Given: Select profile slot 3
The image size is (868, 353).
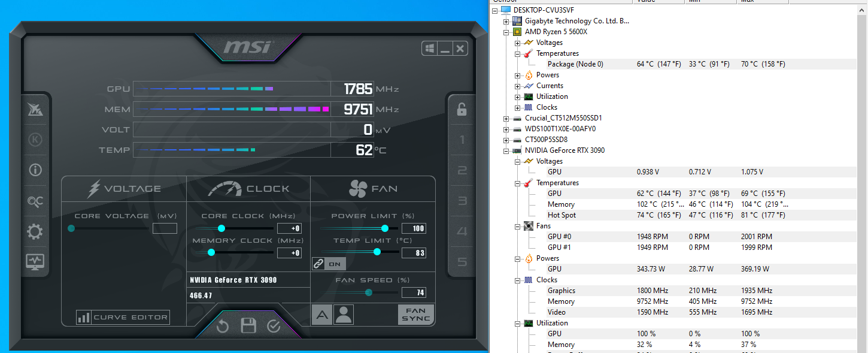Looking at the screenshot, I should point(462,201).
